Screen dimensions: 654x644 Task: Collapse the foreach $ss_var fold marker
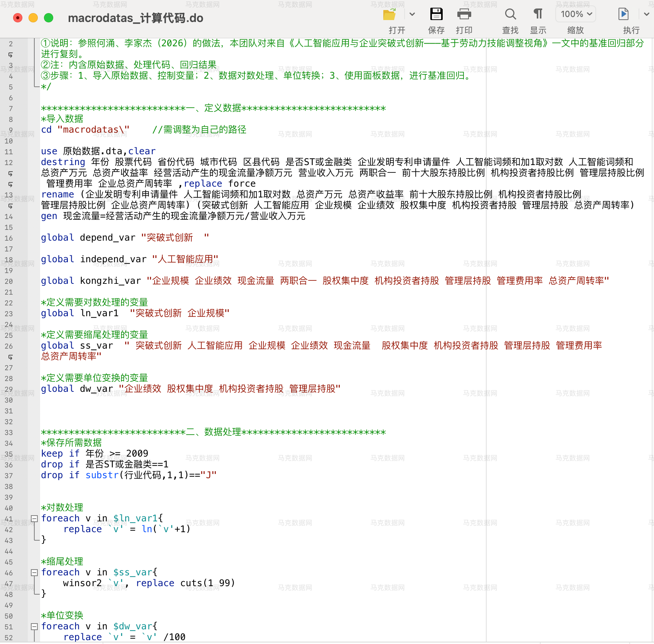pyautogui.click(x=34, y=573)
